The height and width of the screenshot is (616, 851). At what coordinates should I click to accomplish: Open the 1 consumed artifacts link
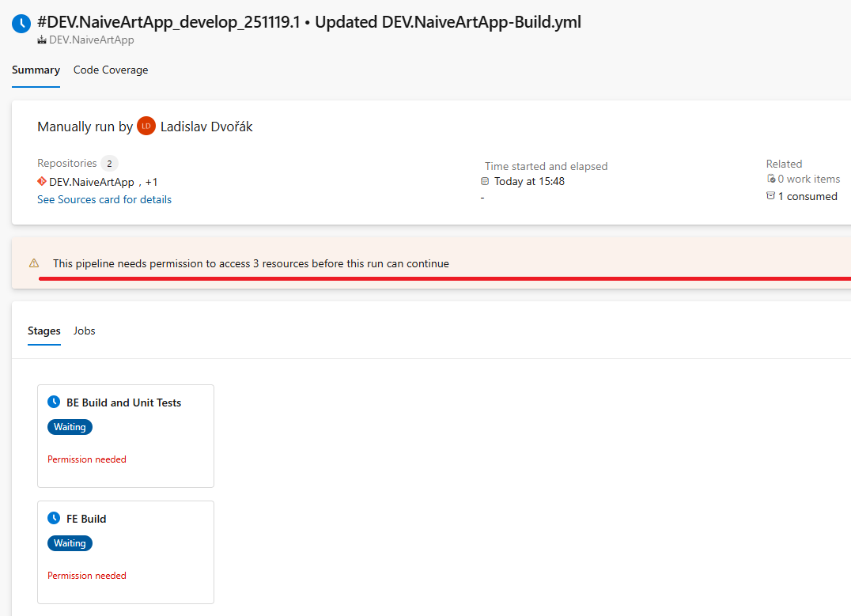pyautogui.click(x=808, y=196)
